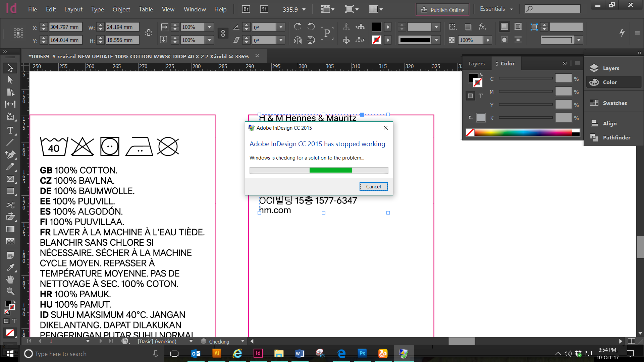
Task: Select the Gap tool
Action: click(10, 104)
